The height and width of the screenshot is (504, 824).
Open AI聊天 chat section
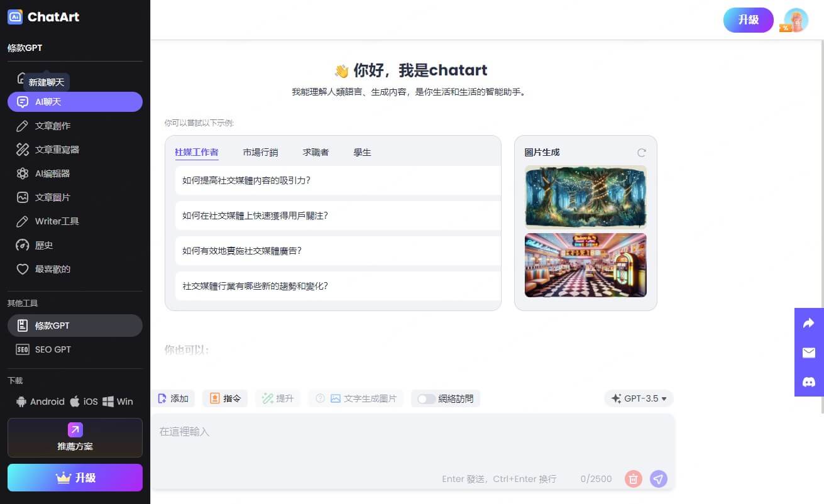point(75,102)
